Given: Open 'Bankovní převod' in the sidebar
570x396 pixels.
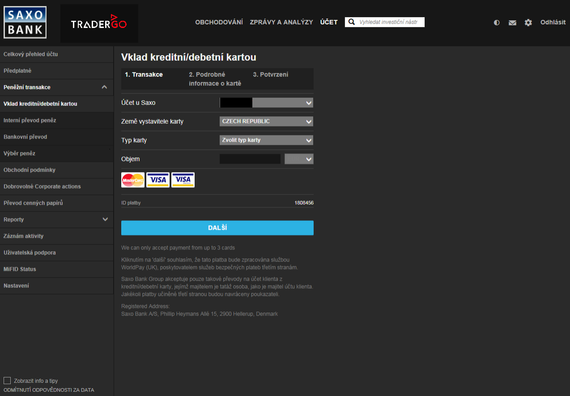Looking at the screenshot, I should 56,137.
